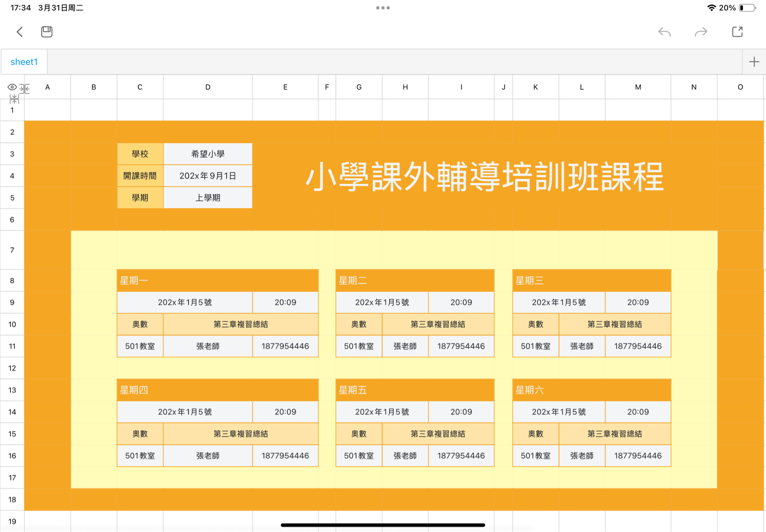Viewport: 766px width, 532px height.
Task: Click the collapse columns icon
Action: click(25, 89)
